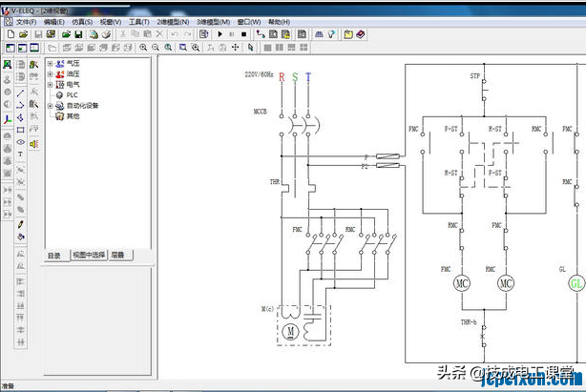586x392 pixels.
Task: Click the green screen icon atop left toolbar
Action: (7, 65)
